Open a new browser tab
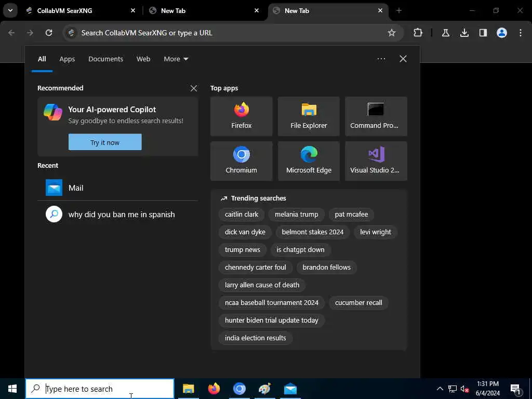532x399 pixels. click(x=398, y=10)
